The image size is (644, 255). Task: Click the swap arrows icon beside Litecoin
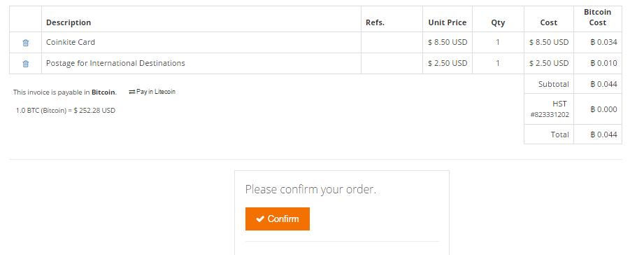click(132, 92)
